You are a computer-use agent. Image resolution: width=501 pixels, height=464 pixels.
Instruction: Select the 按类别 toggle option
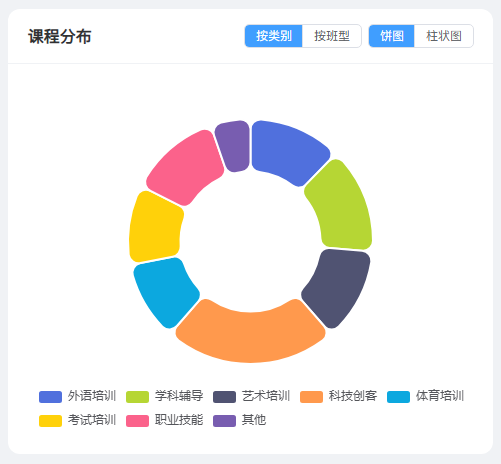tap(274, 36)
